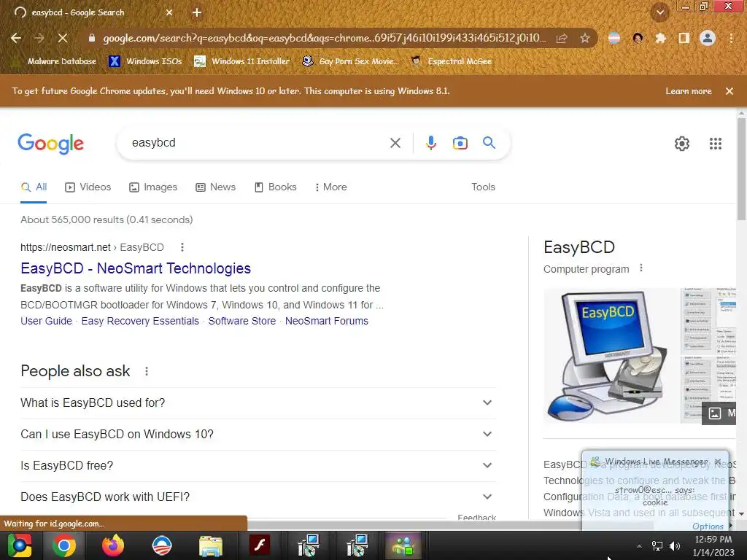Switch to the Videos tab

click(x=88, y=187)
